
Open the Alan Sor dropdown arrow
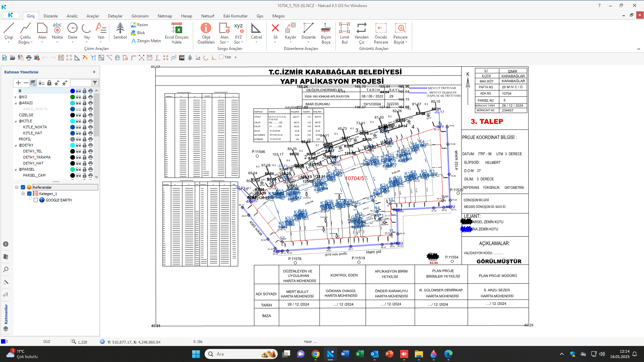click(x=228, y=43)
